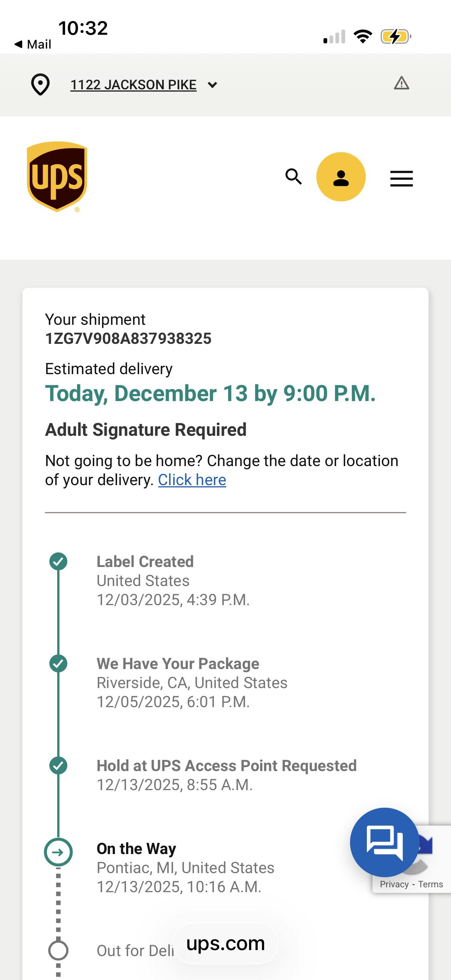Tap the UPS shield logo
Image resolution: width=451 pixels, height=980 pixels.
click(x=57, y=176)
